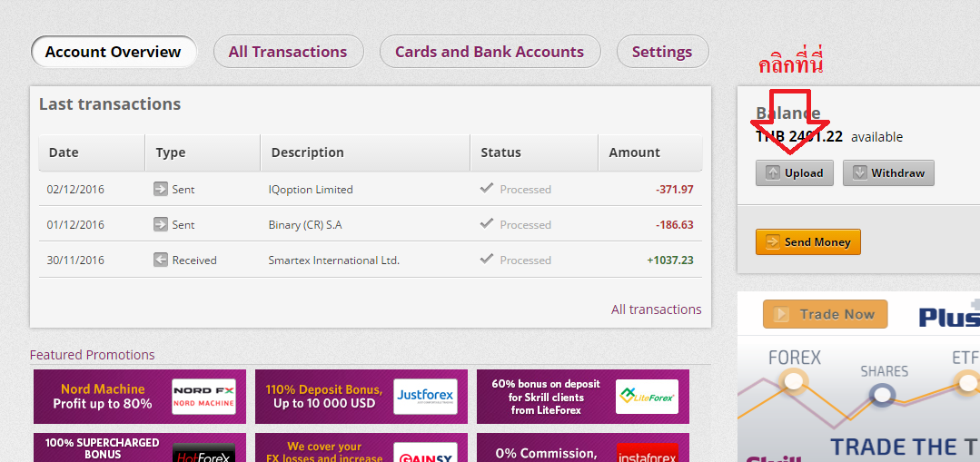Click the Sent arrow icon for IQoption transaction
The width and height of the screenshot is (980, 462).
pyautogui.click(x=161, y=189)
